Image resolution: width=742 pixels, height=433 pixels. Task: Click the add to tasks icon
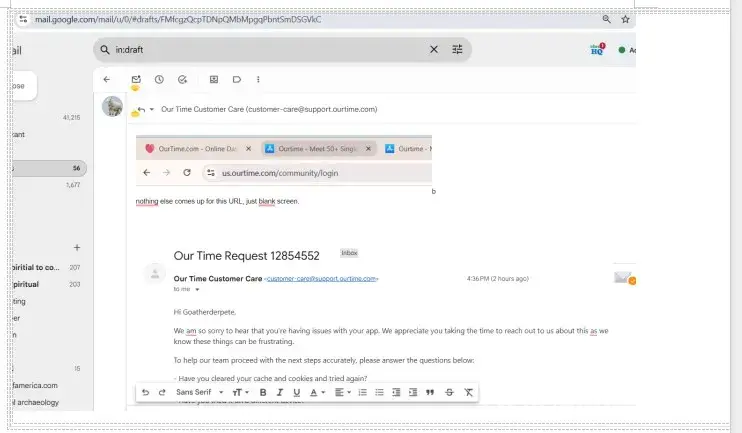click(x=182, y=80)
